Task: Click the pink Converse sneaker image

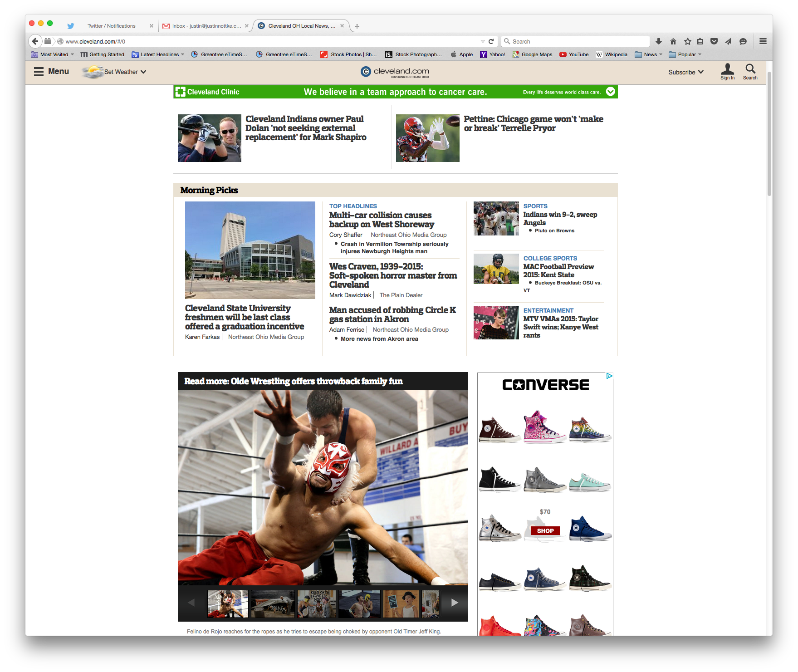Action: point(544,427)
